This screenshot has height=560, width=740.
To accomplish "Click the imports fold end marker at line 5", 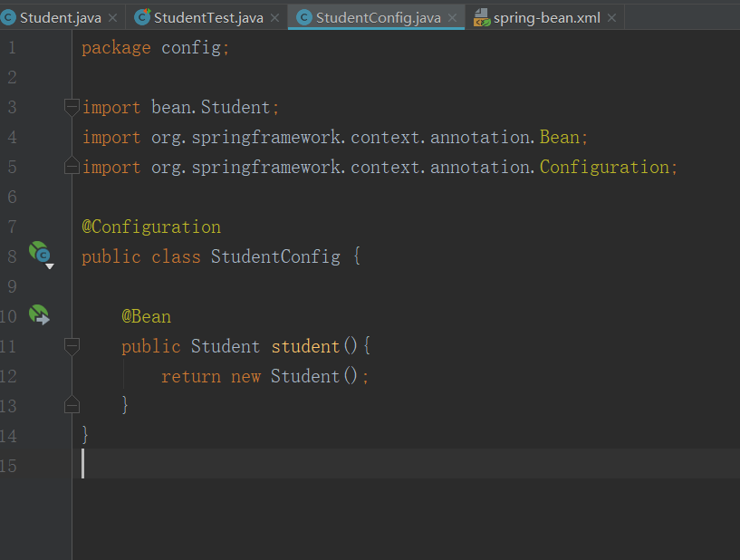I will click(72, 165).
